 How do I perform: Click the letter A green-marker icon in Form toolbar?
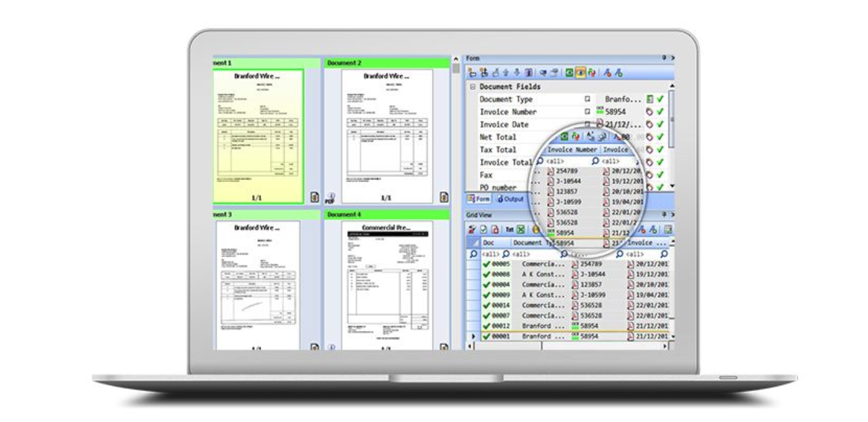[619, 73]
